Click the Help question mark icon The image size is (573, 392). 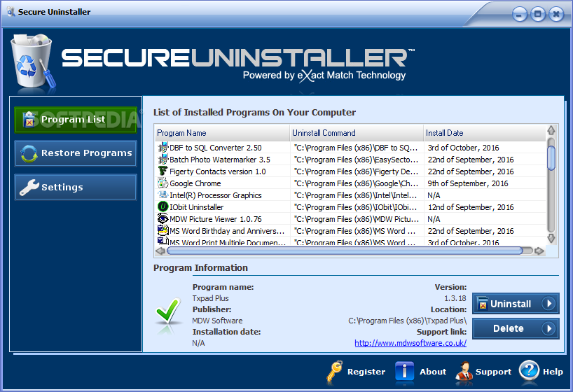pos(529,371)
